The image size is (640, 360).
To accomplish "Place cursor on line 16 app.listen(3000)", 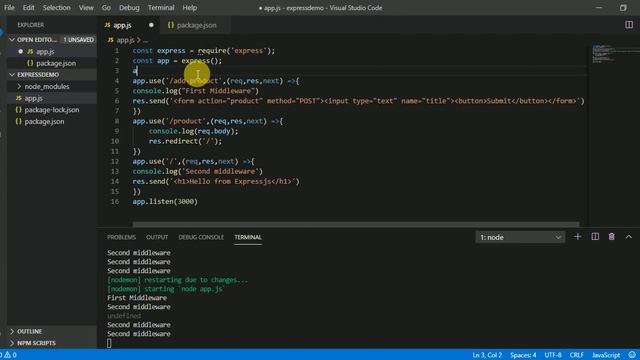I will pos(165,202).
